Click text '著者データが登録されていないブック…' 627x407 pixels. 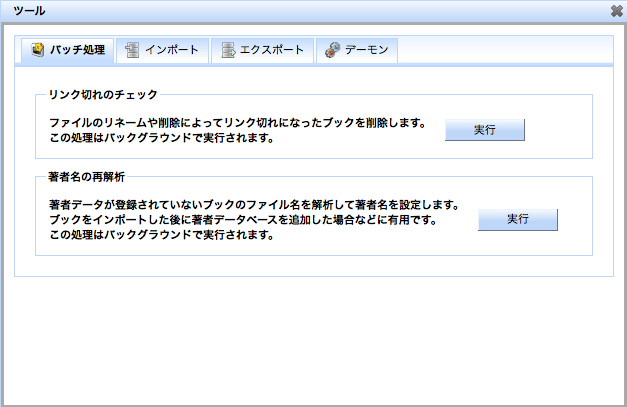(254, 205)
